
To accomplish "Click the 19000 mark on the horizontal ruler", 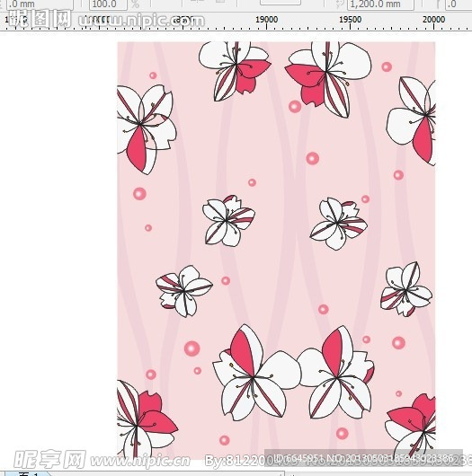I will [266, 20].
